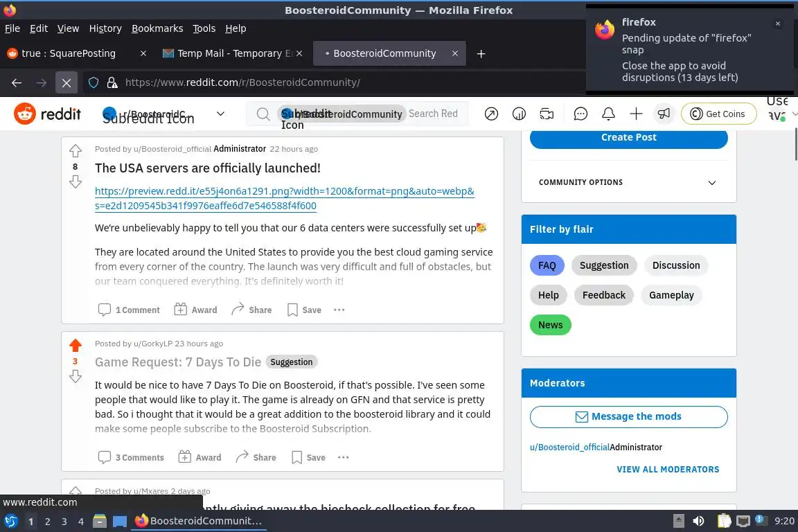Expand the r/BoosteroidCommunity navigation dropdown
798x532 pixels.
pos(220,114)
